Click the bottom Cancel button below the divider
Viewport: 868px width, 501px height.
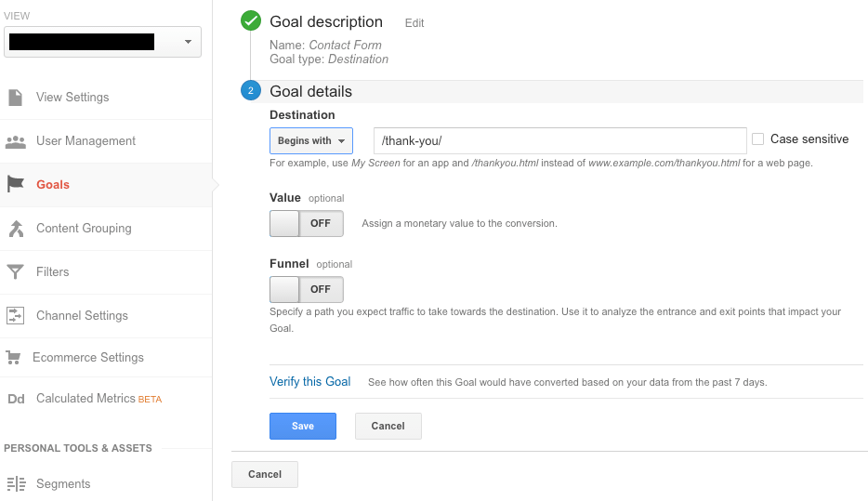265,474
